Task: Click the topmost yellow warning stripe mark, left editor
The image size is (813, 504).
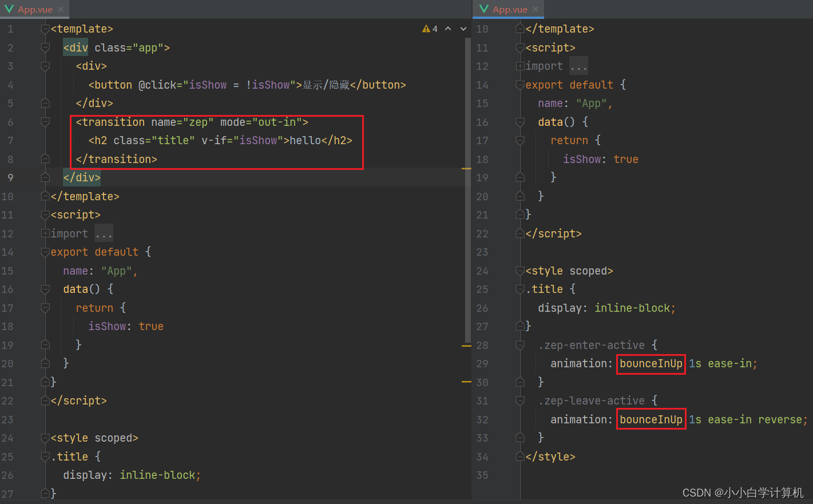Action: pos(466,169)
